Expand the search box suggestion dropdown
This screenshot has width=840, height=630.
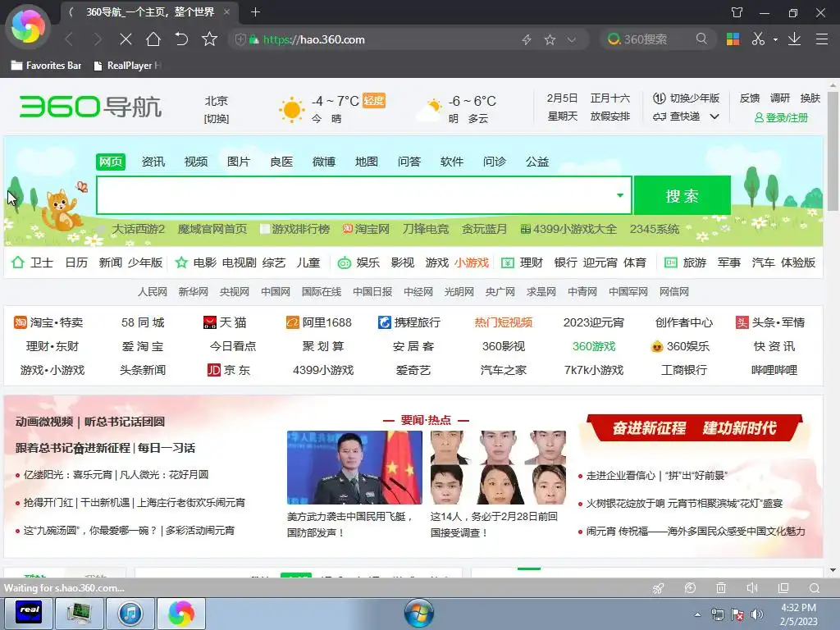pyautogui.click(x=620, y=195)
